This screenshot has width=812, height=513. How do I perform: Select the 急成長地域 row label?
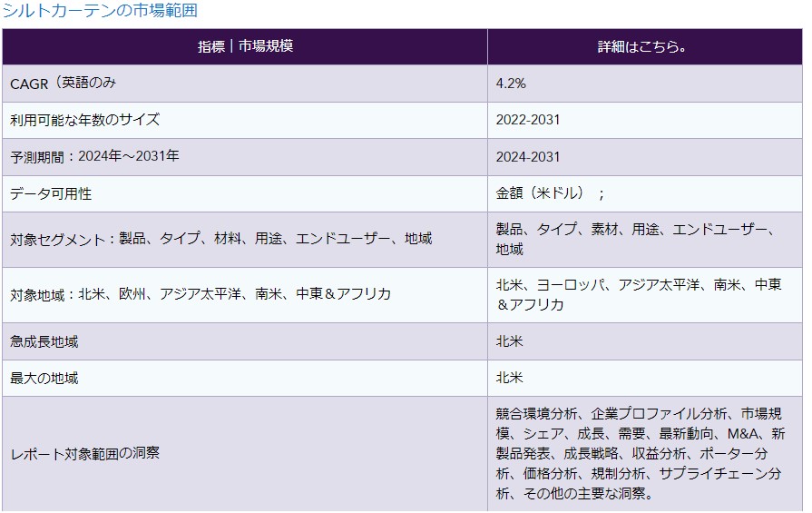(x=44, y=341)
